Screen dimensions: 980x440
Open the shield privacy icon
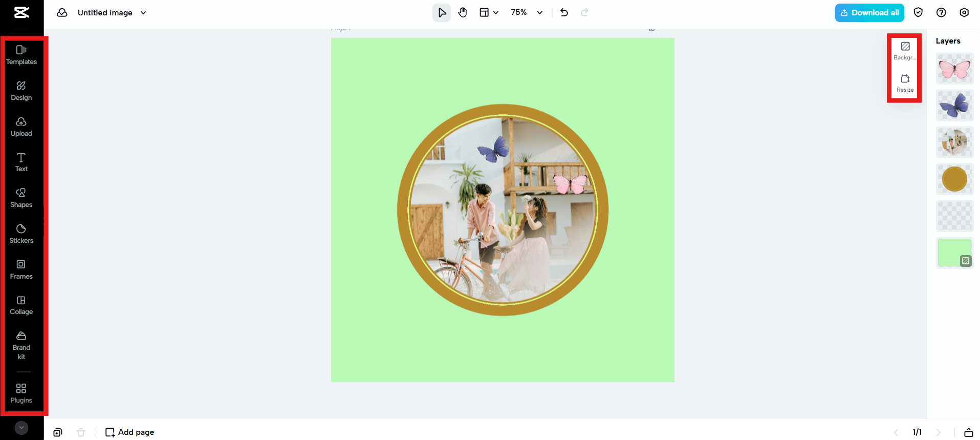[x=918, y=12]
